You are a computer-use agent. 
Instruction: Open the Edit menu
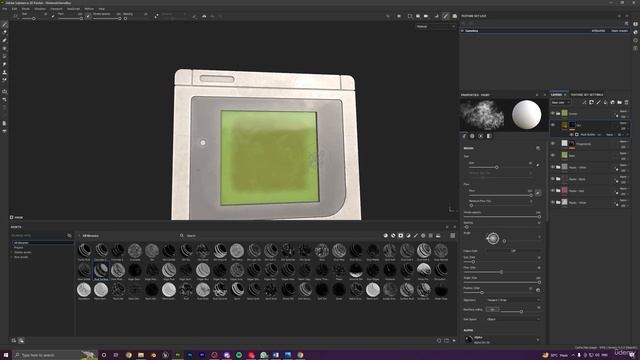click(15, 9)
